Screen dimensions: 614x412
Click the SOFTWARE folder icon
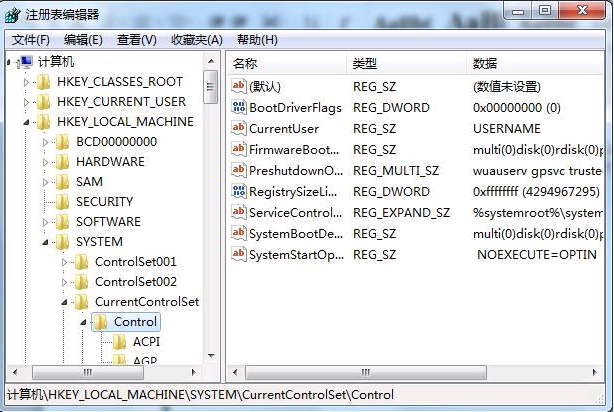pos(62,222)
